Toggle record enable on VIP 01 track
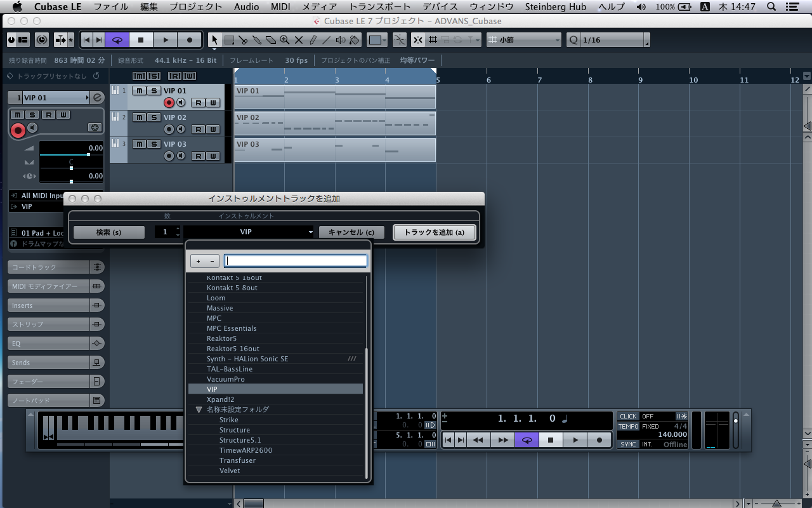Screen dimensions: 812x508 point(169,103)
